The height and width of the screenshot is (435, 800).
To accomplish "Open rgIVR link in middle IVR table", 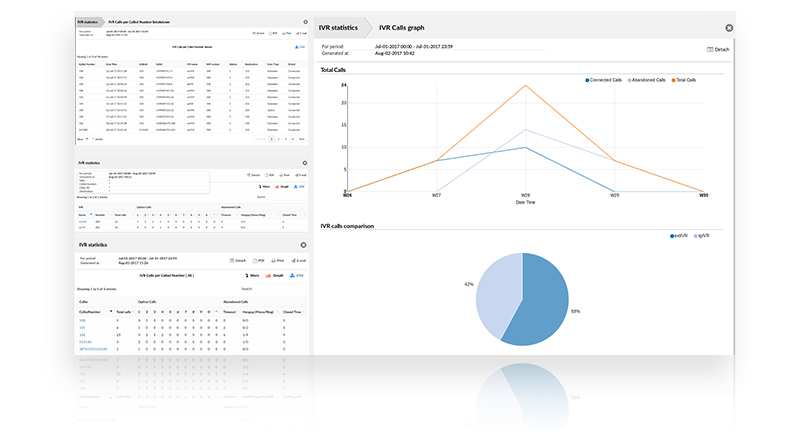I will tap(82, 227).
